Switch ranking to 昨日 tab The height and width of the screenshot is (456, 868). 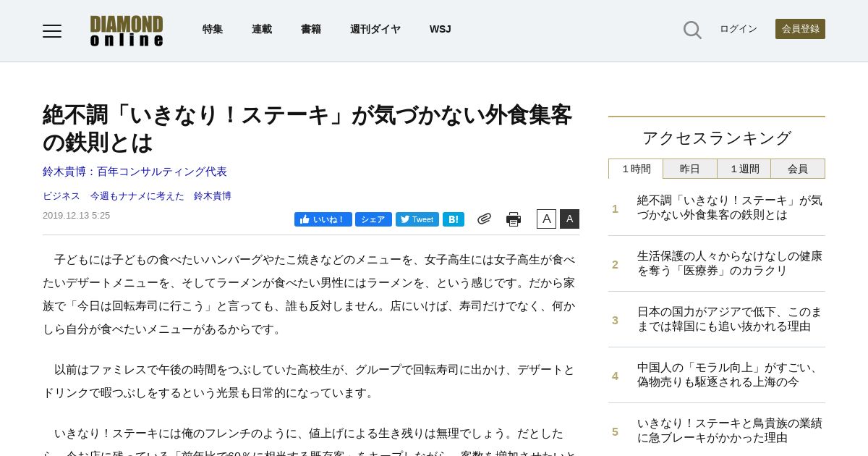point(690,169)
